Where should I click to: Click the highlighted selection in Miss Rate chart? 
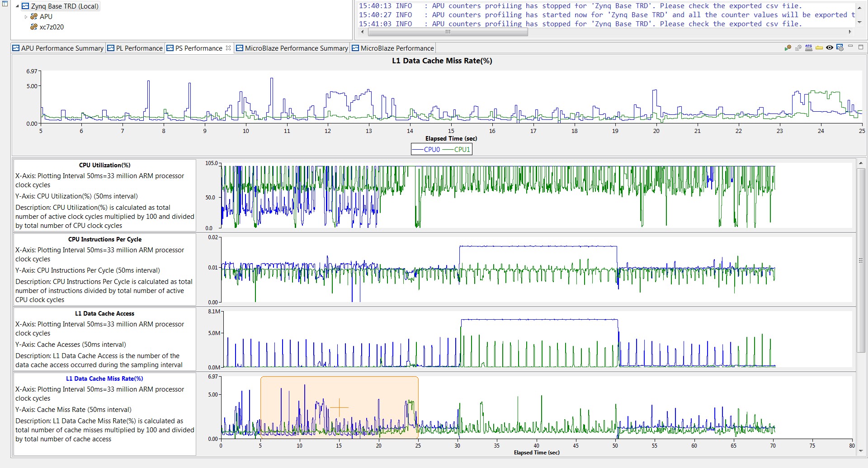click(339, 407)
